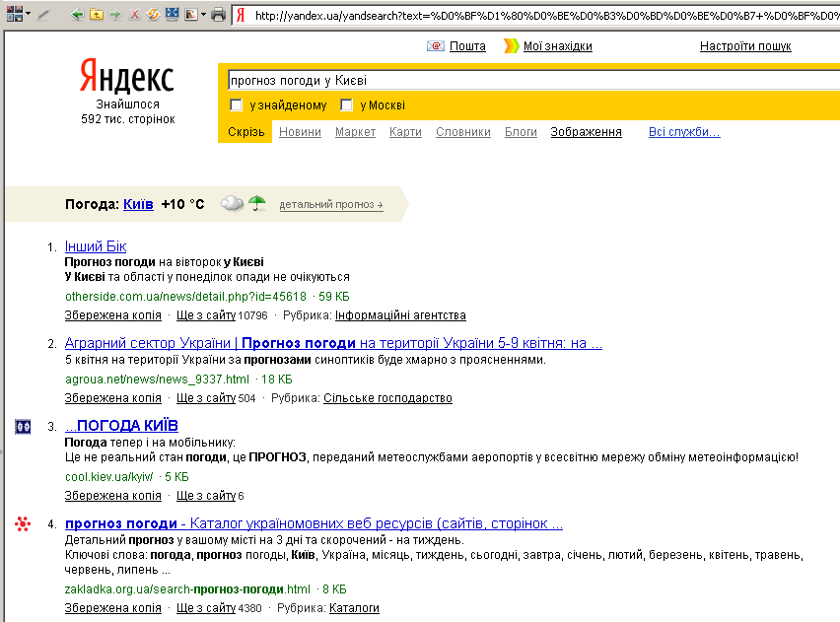
Task: Click the fullscreen monitor toolbar icon
Action: click(172, 15)
